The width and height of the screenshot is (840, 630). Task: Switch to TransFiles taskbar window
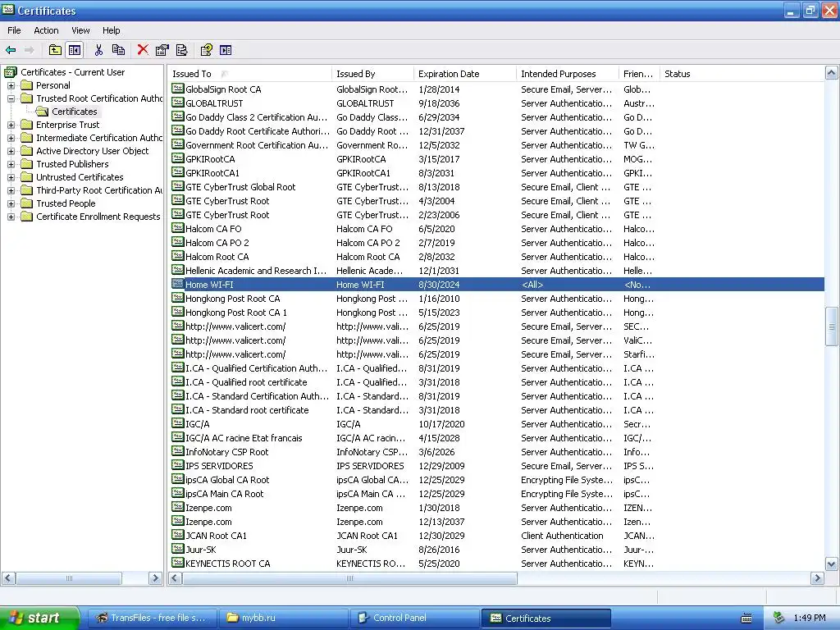point(152,618)
